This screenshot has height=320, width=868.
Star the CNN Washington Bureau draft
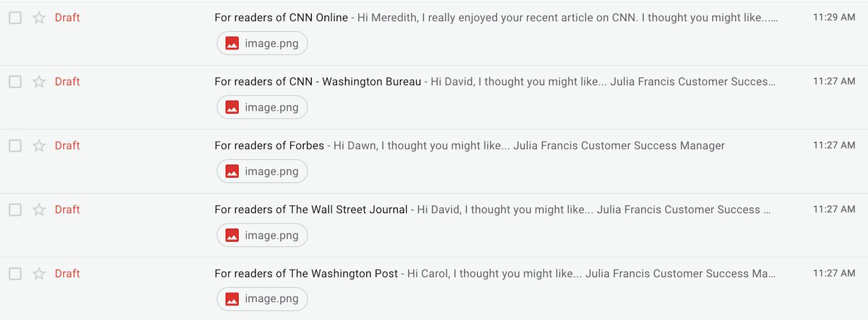click(x=39, y=82)
